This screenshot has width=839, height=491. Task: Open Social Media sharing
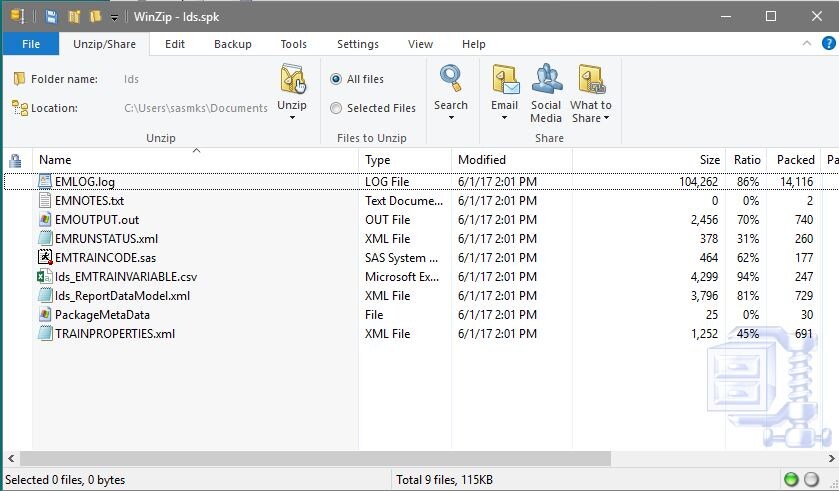546,80
